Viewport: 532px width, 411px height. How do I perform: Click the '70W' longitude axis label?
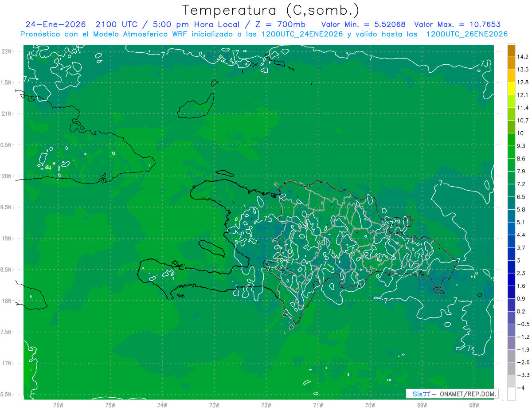click(x=370, y=406)
